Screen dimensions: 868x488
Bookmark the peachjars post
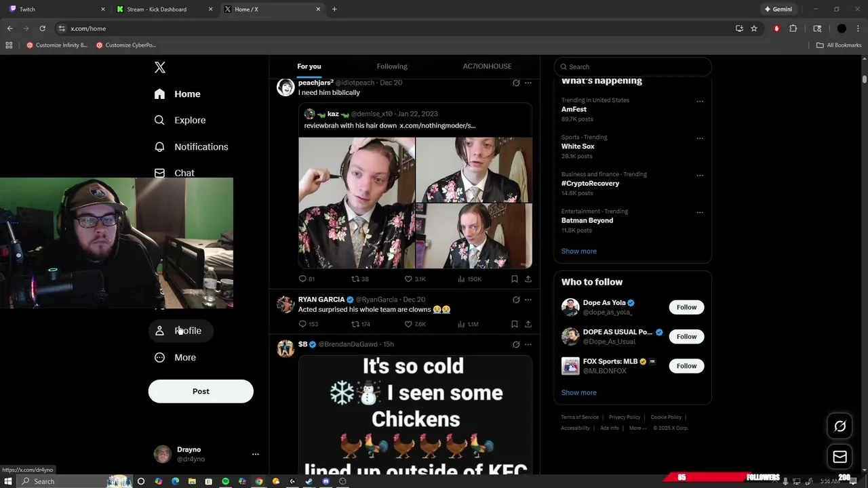[515, 279]
